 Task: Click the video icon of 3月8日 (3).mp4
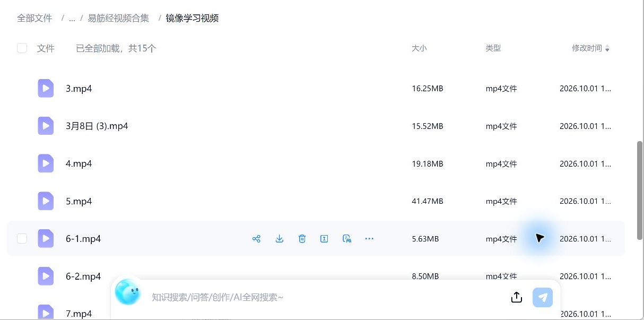(x=46, y=126)
